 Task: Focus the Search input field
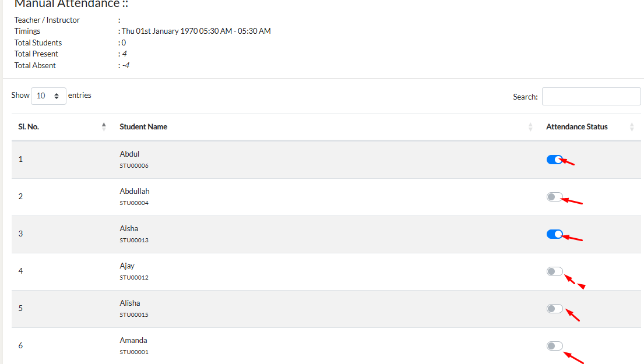pos(591,97)
